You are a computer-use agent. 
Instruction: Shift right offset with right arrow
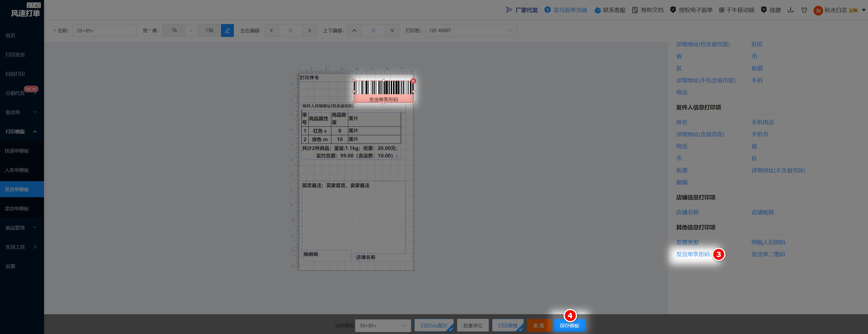tap(309, 30)
